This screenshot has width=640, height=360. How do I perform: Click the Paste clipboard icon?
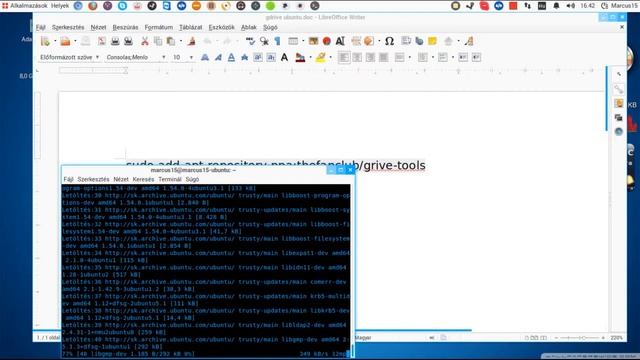(x=171, y=41)
